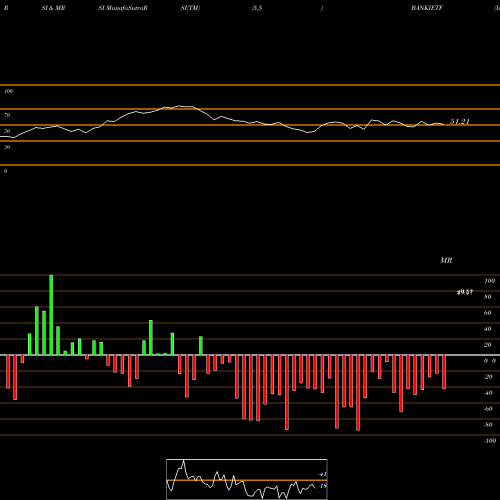Viewport: 500px width, 500px height.
Task: Click the -60 label on MR axis
Action: 488,409
